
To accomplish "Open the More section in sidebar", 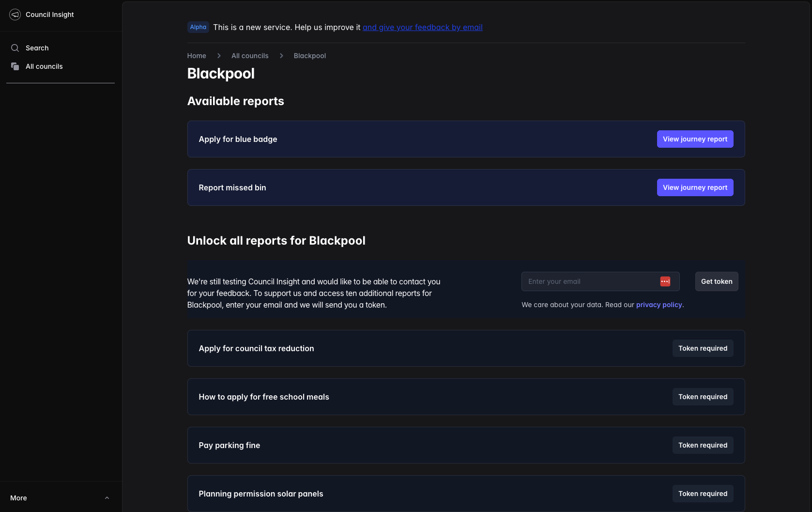I will [x=19, y=498].
